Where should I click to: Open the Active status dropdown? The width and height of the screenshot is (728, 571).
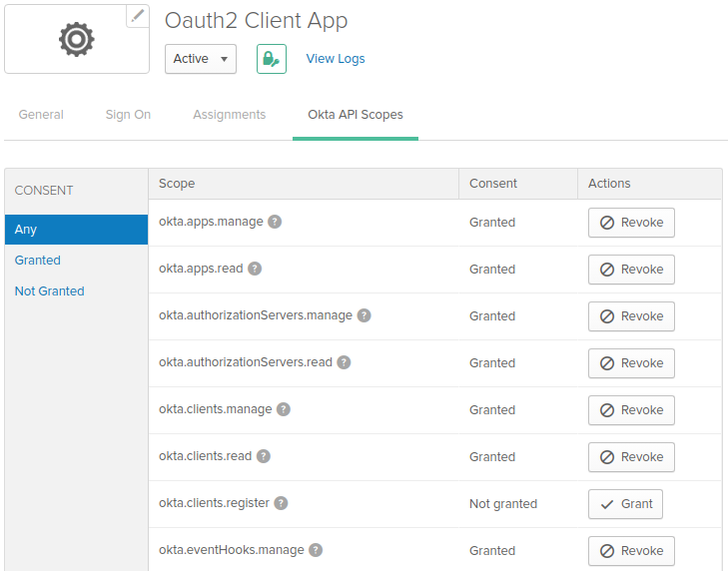201,59
